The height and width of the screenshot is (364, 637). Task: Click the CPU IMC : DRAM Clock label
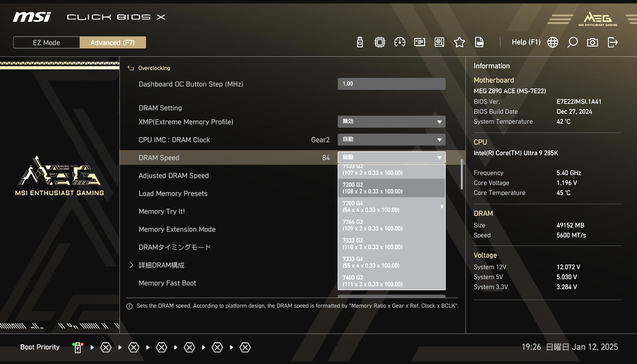pos(174,140)
